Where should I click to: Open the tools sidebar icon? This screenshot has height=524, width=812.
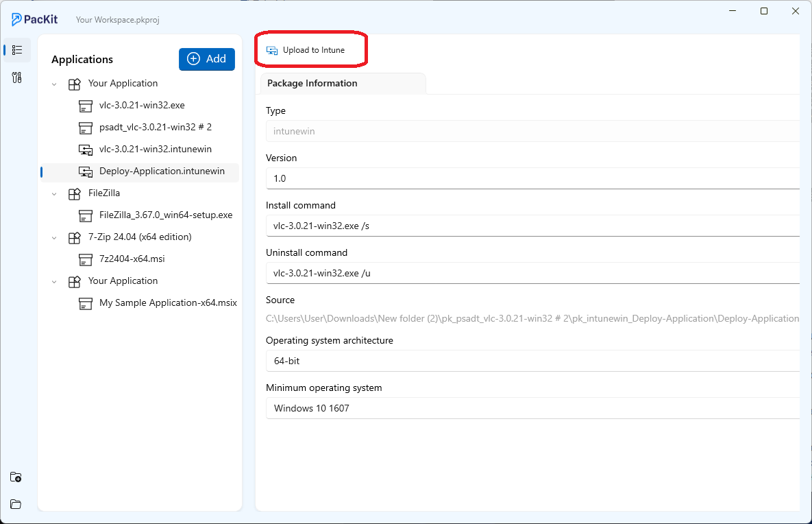[x=17, y=78]
